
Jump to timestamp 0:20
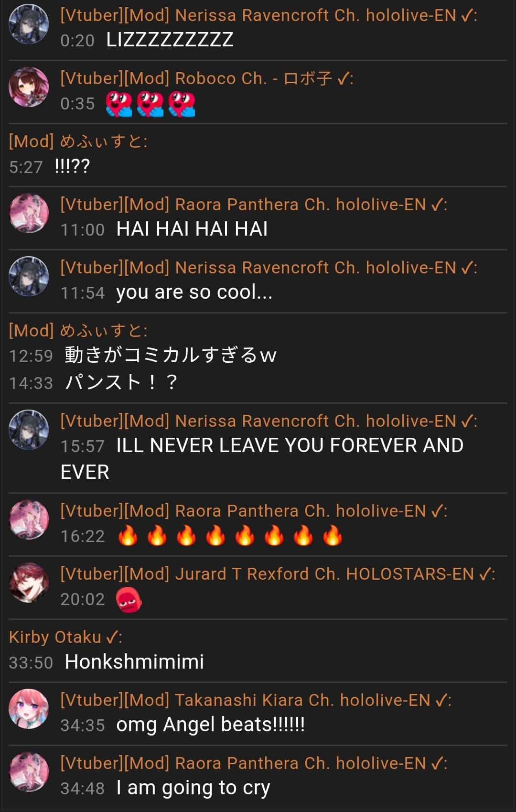pyautogui.click(x=77, y=41)
